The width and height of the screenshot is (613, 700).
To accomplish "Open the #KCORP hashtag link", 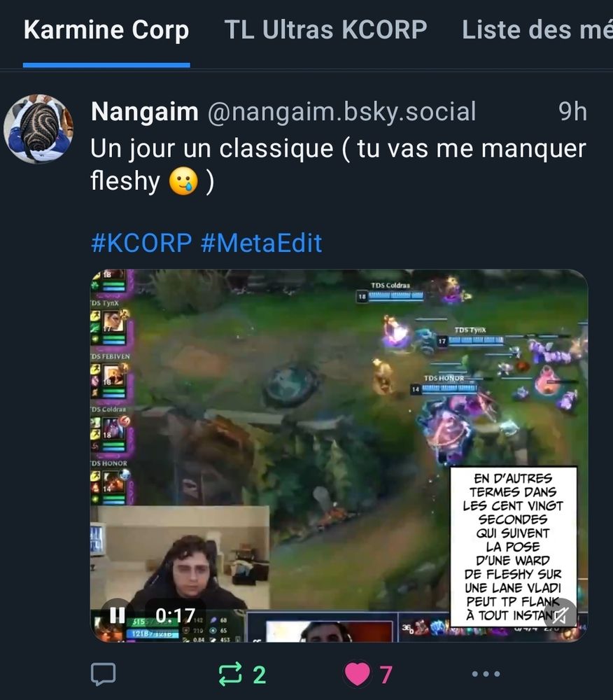I will 141,243.
